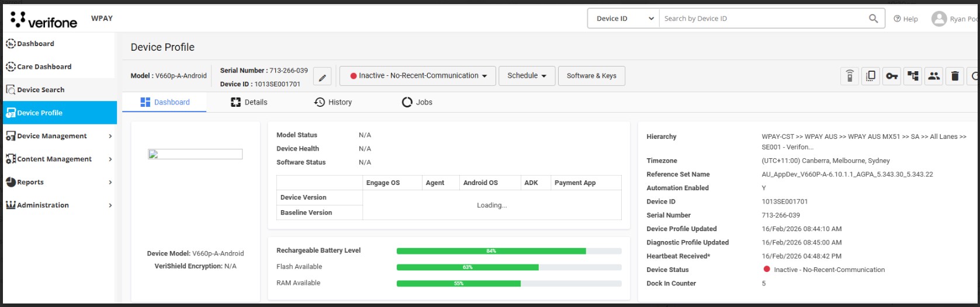The image size is (980, 307).
Task: Switch to the Details tab
Action: pos(249,102)
